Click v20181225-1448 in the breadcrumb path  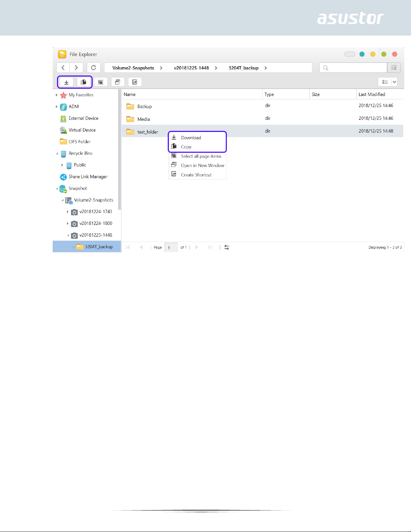click(191, 68)
